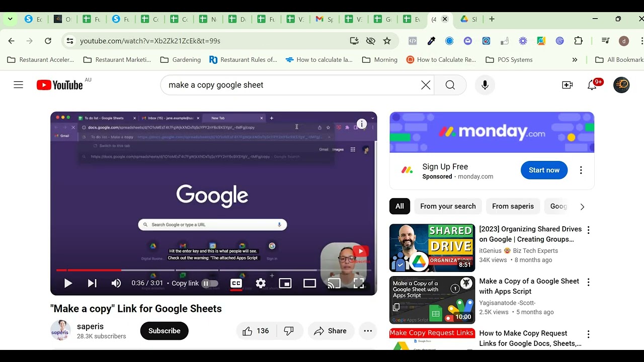Cast the video to a device

coord(334,284)
